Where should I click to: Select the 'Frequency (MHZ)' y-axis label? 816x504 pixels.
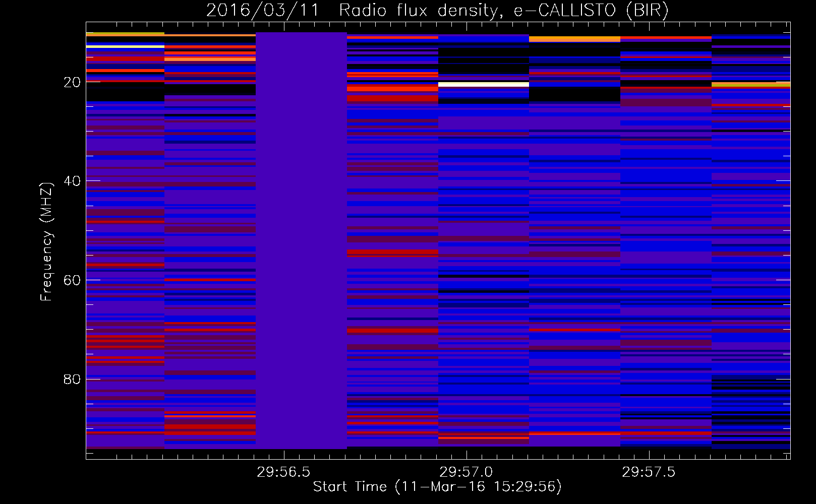point(46,241)
